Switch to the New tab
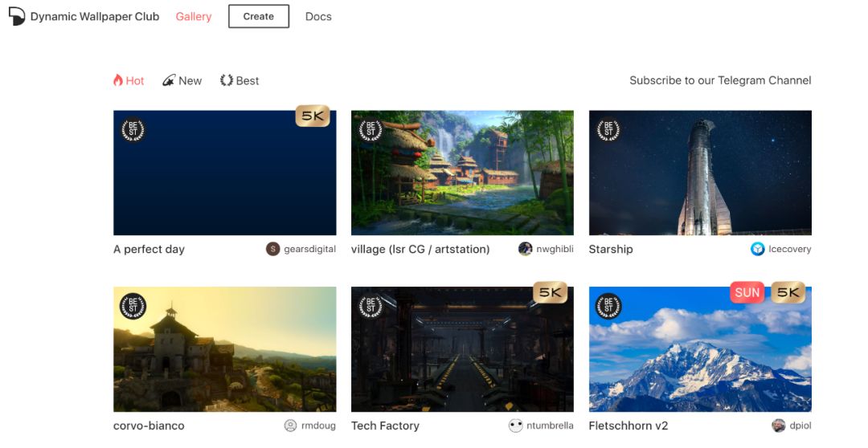 pyautogui.click(x=182, y=81)
